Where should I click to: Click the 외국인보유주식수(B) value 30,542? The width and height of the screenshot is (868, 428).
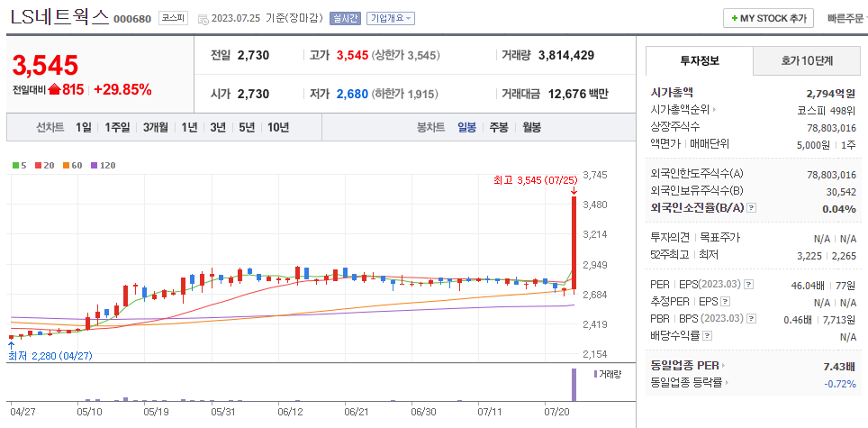click(x=842, y=192)
